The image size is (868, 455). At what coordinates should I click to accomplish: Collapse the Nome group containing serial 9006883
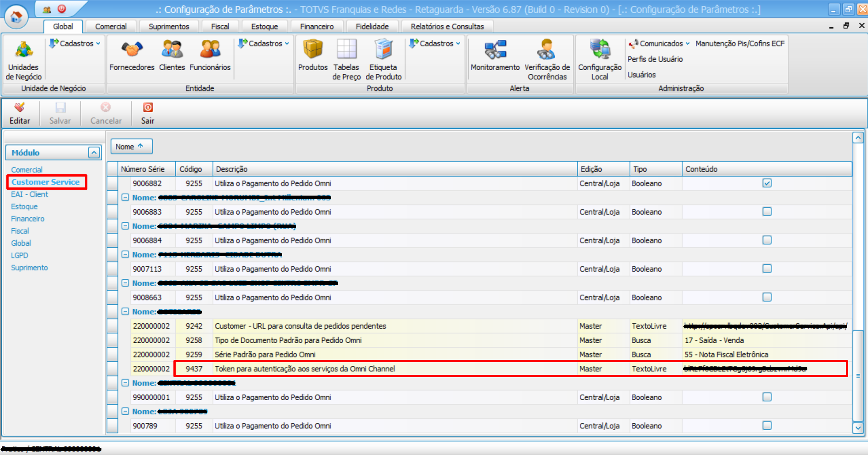click(x=125, y=197)
